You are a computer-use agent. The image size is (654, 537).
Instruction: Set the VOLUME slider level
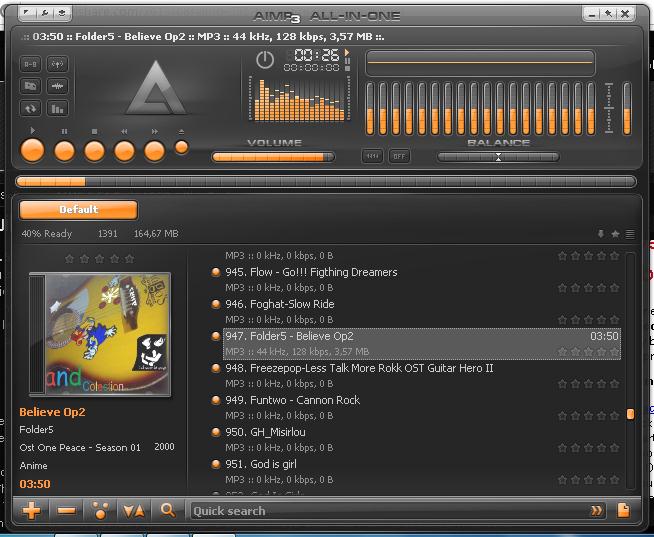tap(273, 157)
